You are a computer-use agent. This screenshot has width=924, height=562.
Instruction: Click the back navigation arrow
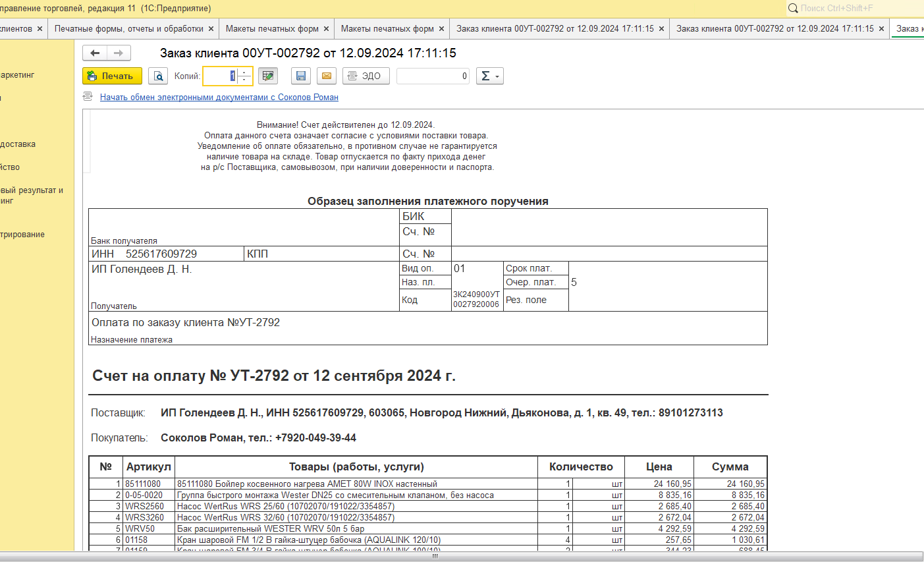pos(95,53)
